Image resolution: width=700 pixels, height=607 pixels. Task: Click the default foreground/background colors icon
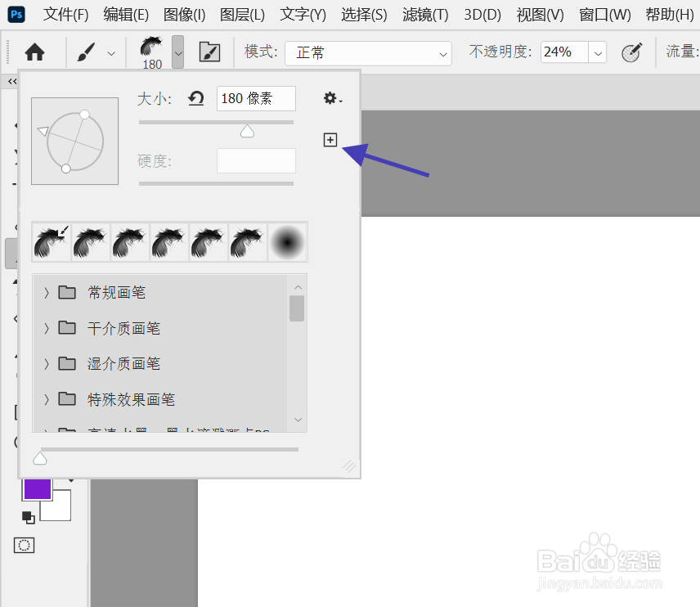28,518
